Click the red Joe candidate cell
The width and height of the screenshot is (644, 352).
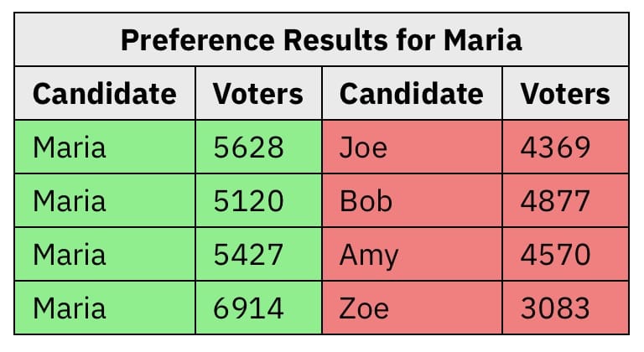pyautogui.click(x=412, y=148)
